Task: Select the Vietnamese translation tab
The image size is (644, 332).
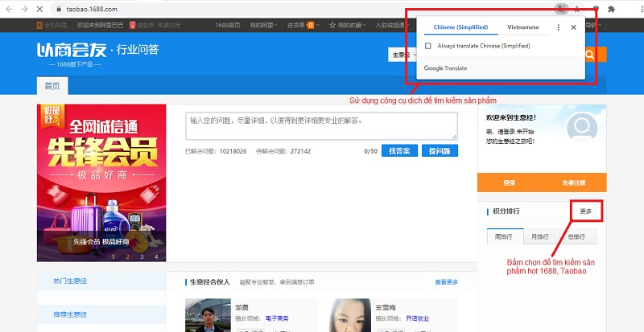Action: (523, 27)
